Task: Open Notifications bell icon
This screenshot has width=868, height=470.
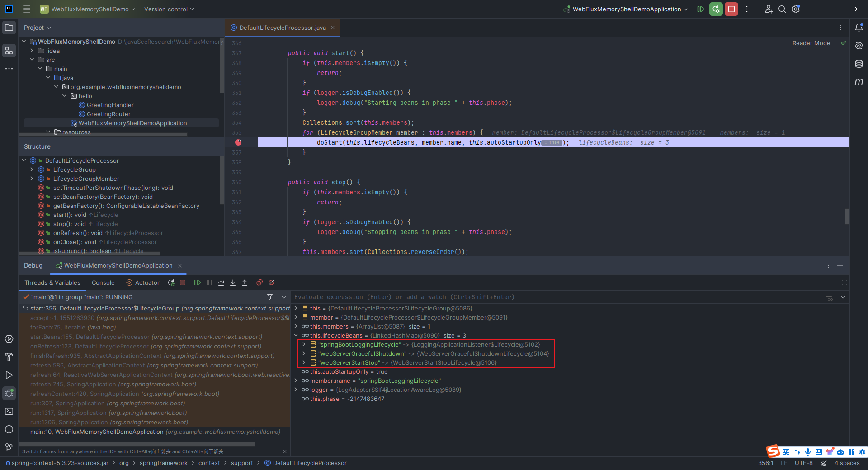Action: coord(859,28)
